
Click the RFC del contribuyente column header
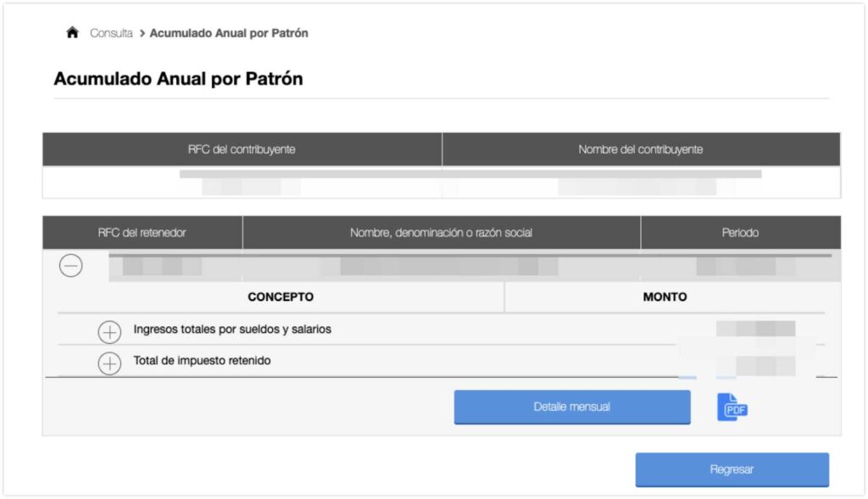tap(242, 148)
